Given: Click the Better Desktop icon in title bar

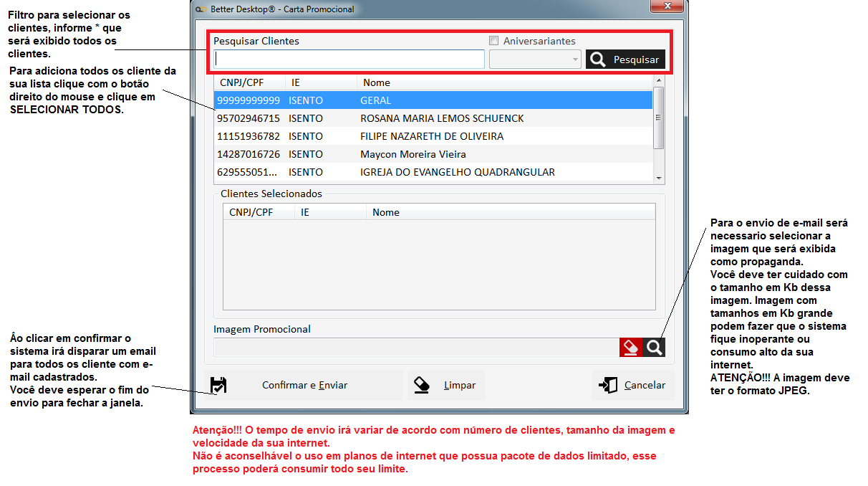Looking at the screenshot, I should (x=201, y=9).
